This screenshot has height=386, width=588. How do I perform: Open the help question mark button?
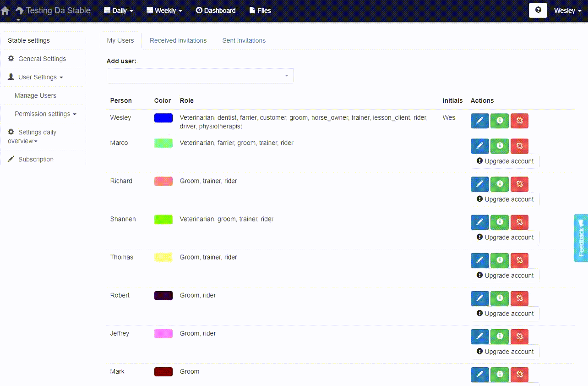[x=538, y=10]
